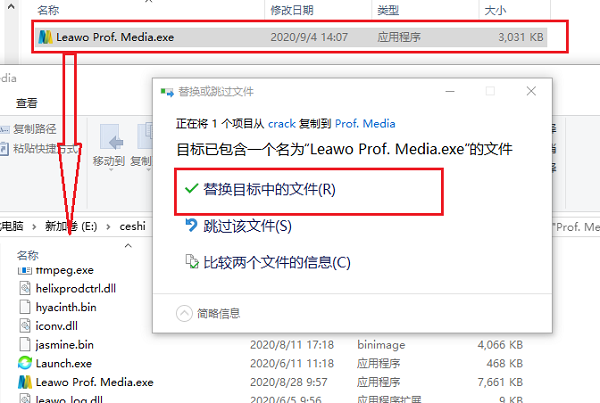Sort the top list by 大小 column
The width and height of the screenshot is (600, 403).
tap(495, 10)
